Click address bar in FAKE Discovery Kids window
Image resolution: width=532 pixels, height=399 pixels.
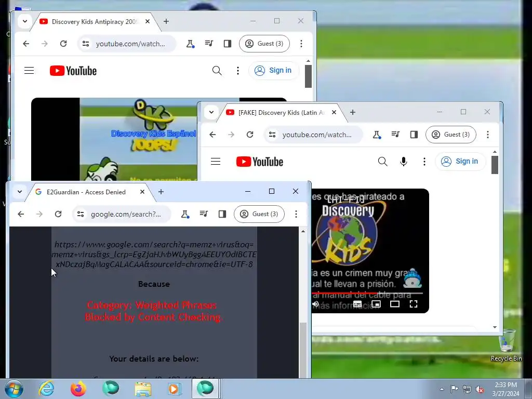click(x=313, y=135)
